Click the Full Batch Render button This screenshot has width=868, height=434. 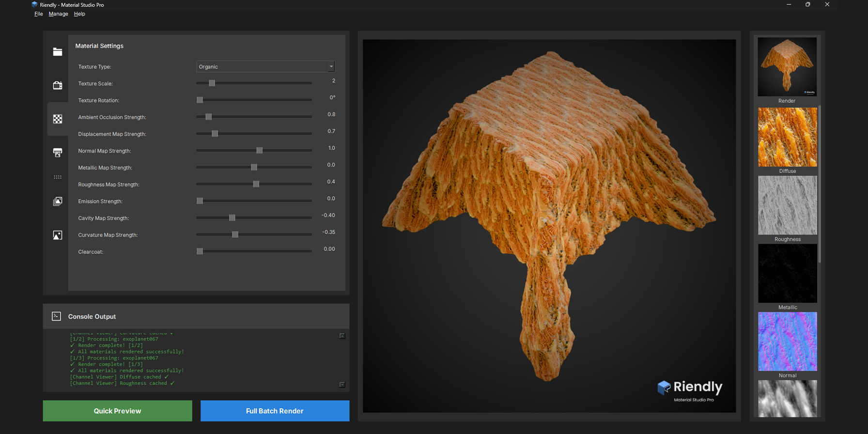pyautogui.click(x=275, y=411)
